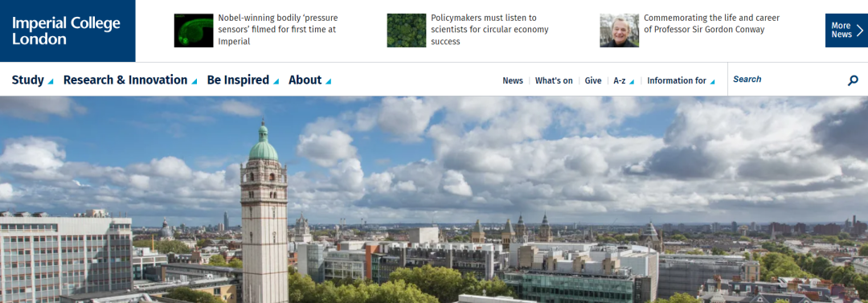Click the search magnifier icon

click(853, 80)
